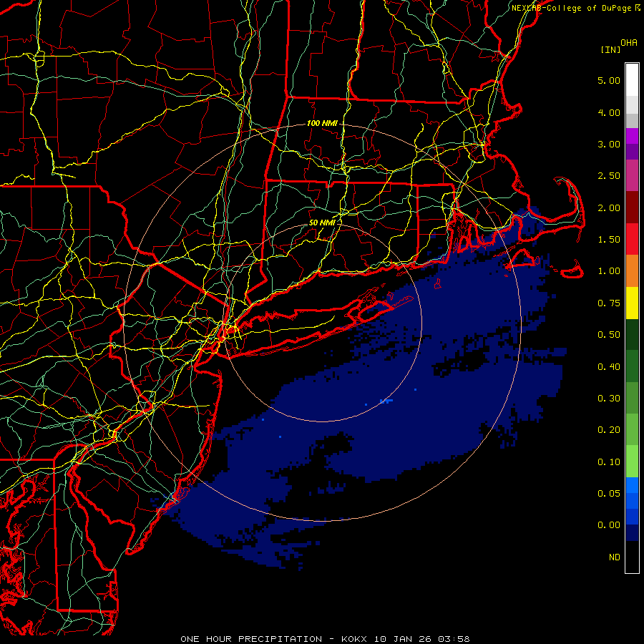Click the 2.00 legend value
This screenshot has height=644, width=644.
609,208
